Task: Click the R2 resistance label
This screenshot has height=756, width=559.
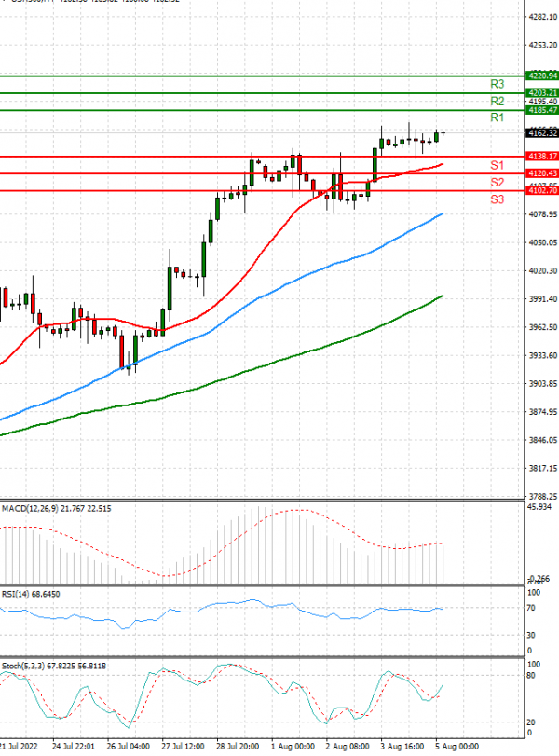Action: (x=497, y=102)
